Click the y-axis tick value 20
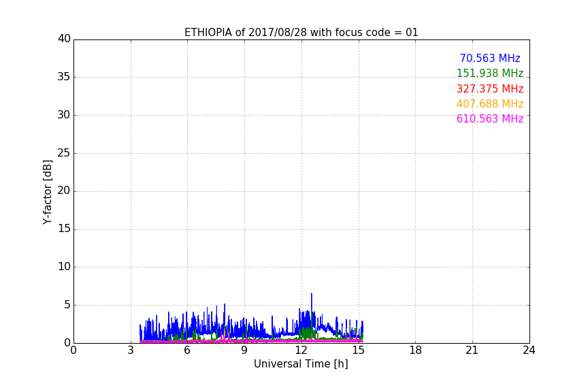 click(64, 191)
